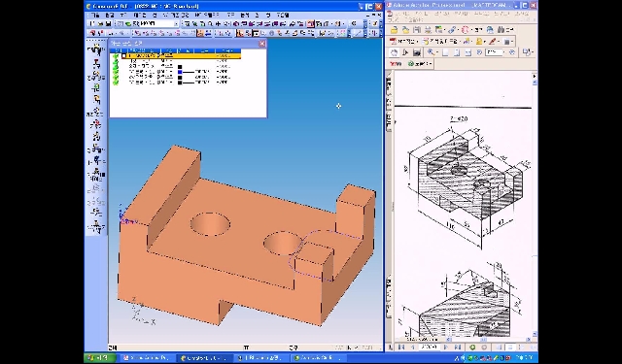This screenshot has height=364, width=622.
Task: Click the binoculars Search icon in Acrobat
Action: click(x=501, y=30)
